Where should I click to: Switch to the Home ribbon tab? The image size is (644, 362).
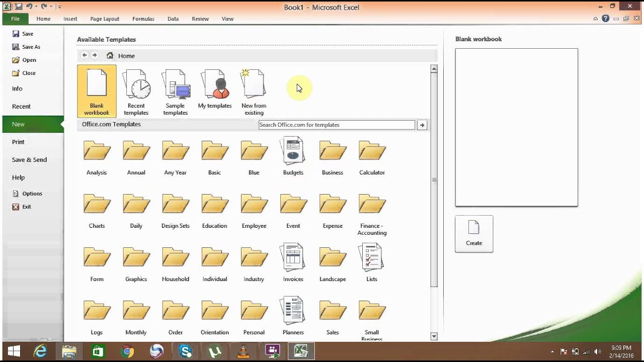[x=43, y=19]
